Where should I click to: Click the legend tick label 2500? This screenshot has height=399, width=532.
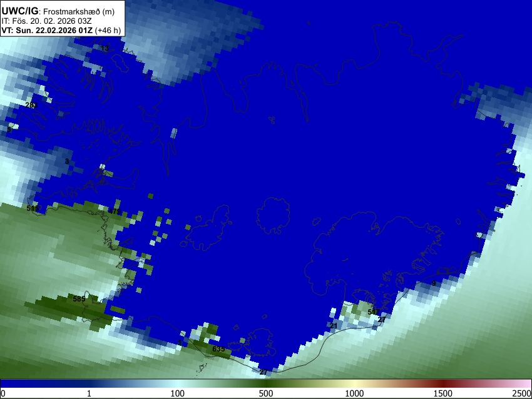522,393
